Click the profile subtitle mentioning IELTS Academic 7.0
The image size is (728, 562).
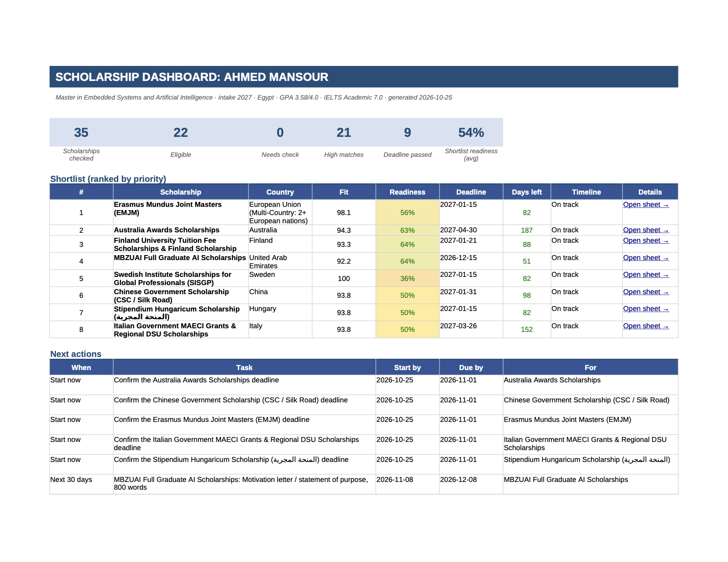[253, 97]
